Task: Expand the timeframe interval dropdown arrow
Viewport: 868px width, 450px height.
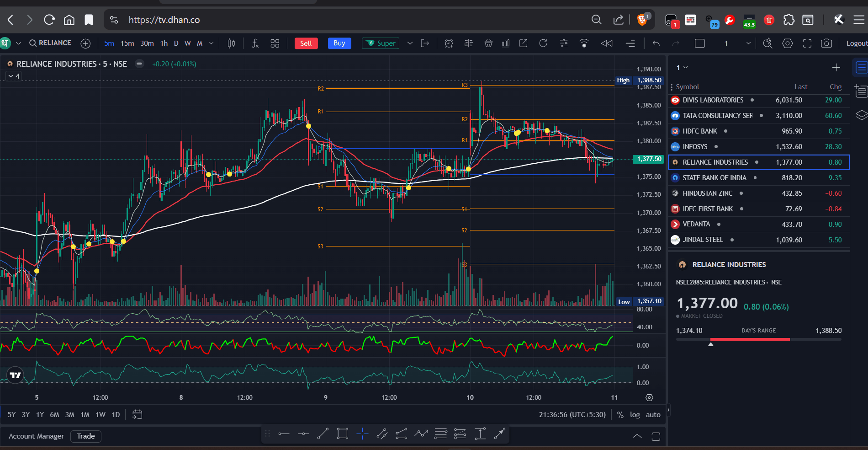Action: click(211, 43)
